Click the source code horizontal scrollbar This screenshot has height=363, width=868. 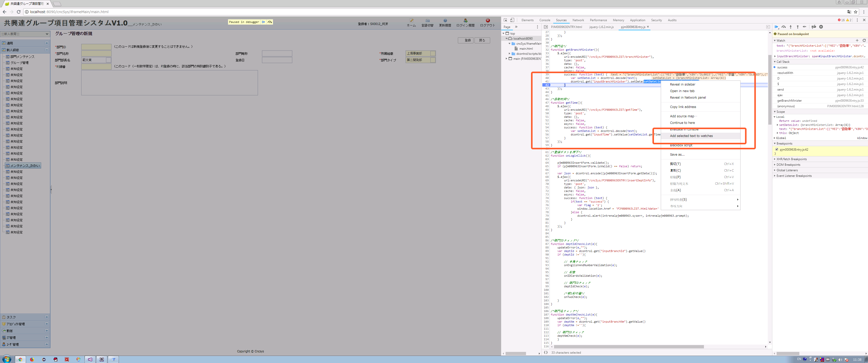coord(629,347)
